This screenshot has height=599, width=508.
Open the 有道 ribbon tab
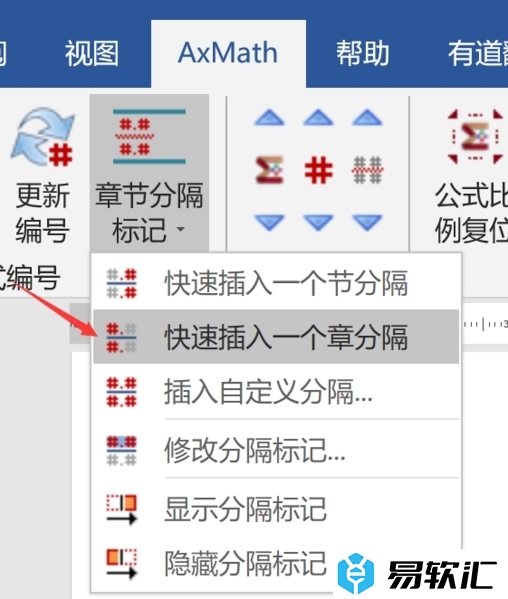tap(477, 53)
